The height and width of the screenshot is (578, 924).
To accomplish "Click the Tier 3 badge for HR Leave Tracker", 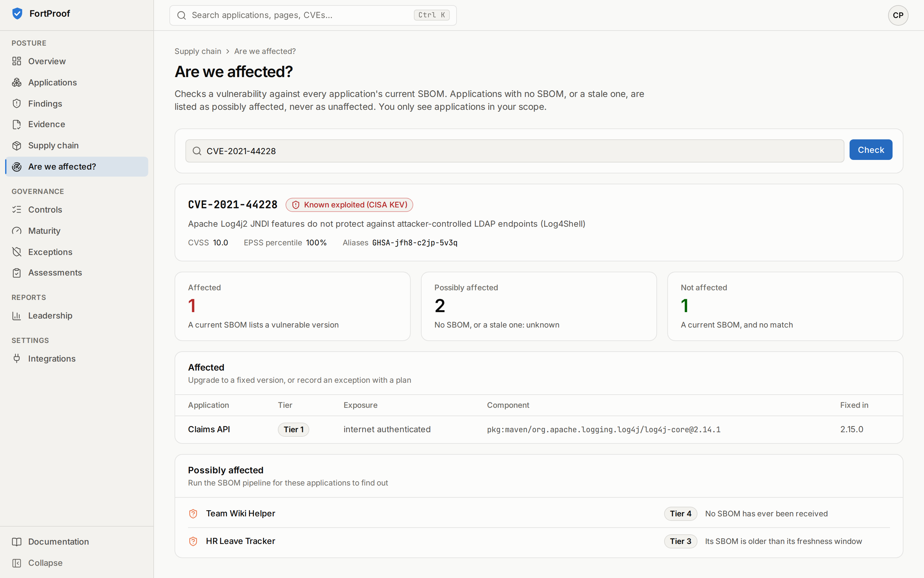I will 680,541.
